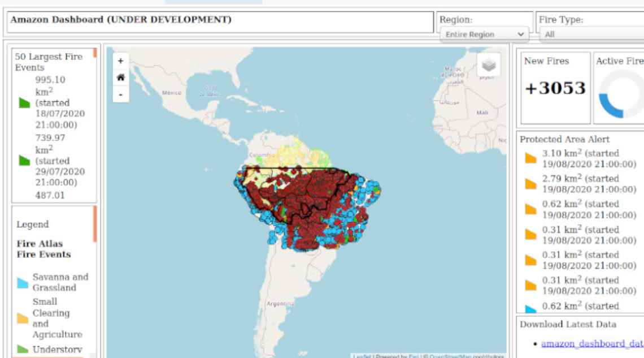The height and width of the screenshot is (358, 644).
Task: Click the New Fires +3053 counter
Action: [555, 88]
